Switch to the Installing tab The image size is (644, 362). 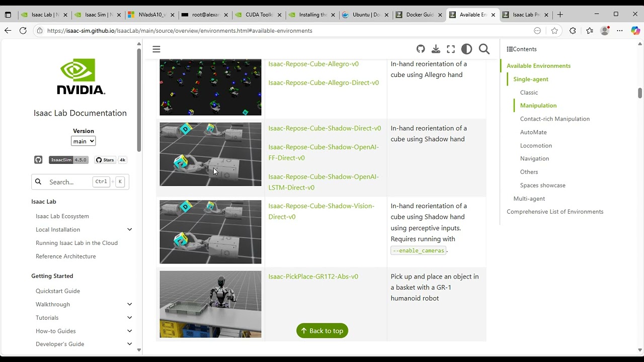[312, 15]
